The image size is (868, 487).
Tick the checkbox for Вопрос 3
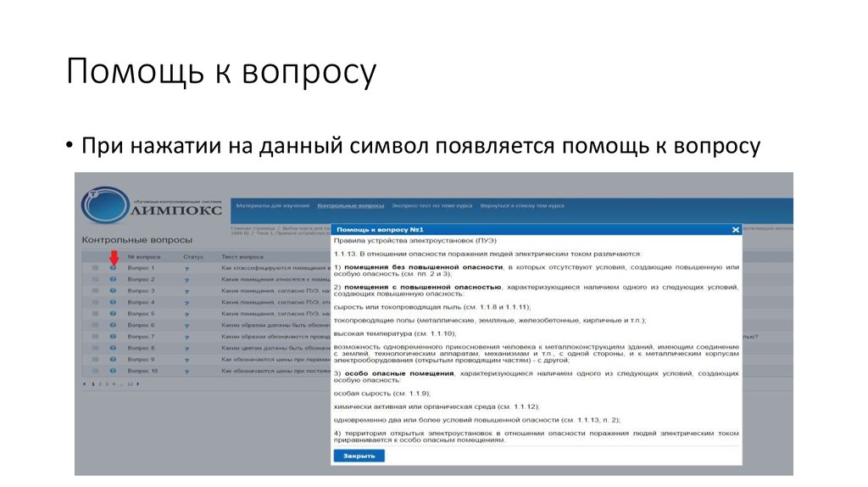coord(95,290)
